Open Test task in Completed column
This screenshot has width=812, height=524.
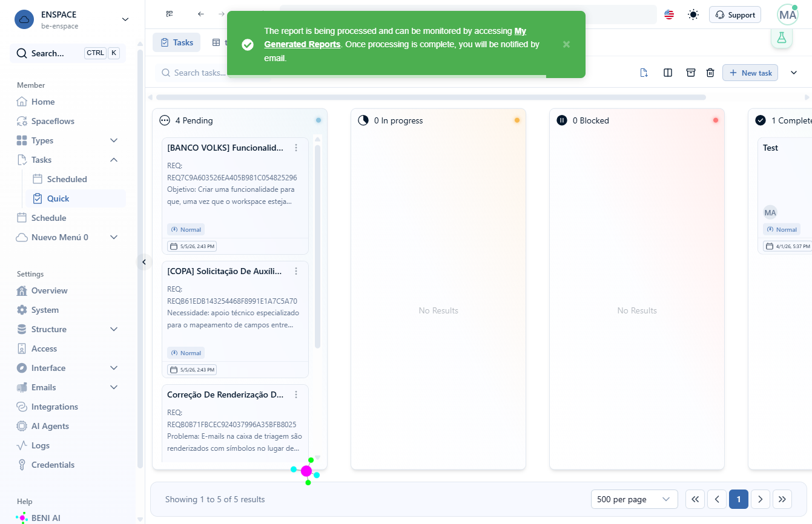click(x=785, y=195)
